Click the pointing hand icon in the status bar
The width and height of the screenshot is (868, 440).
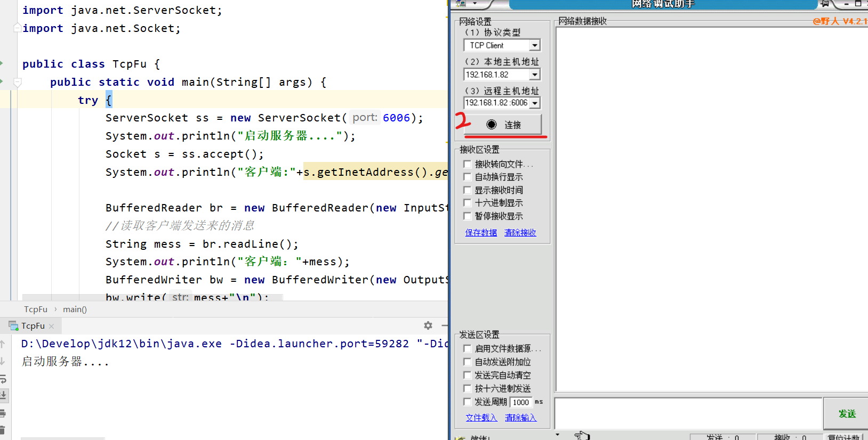click(x=582, y=436)
